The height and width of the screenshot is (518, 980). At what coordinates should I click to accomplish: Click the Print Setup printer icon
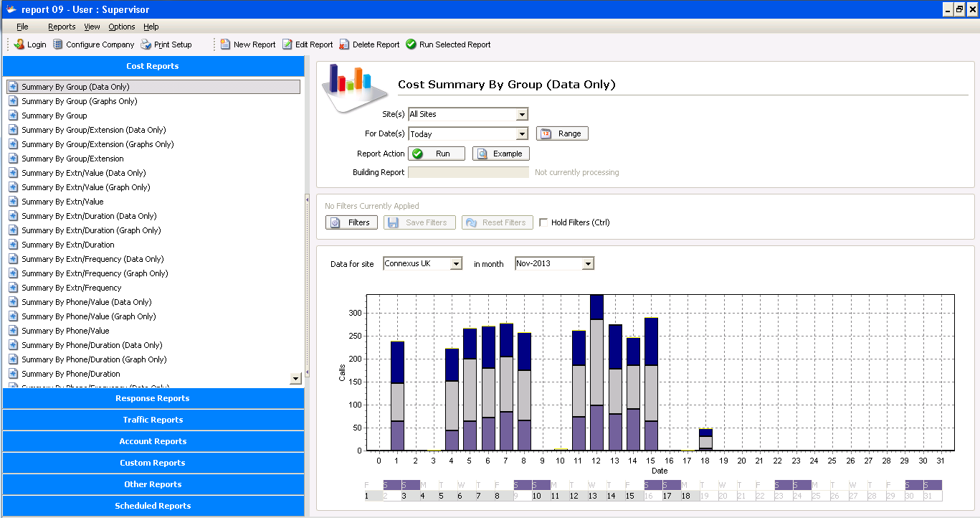146,44
